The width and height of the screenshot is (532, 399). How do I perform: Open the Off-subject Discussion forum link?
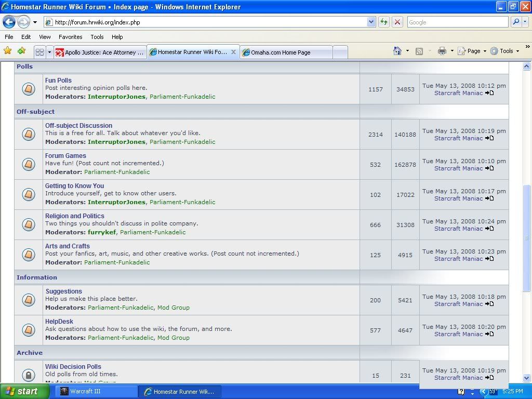click(78, 126)
